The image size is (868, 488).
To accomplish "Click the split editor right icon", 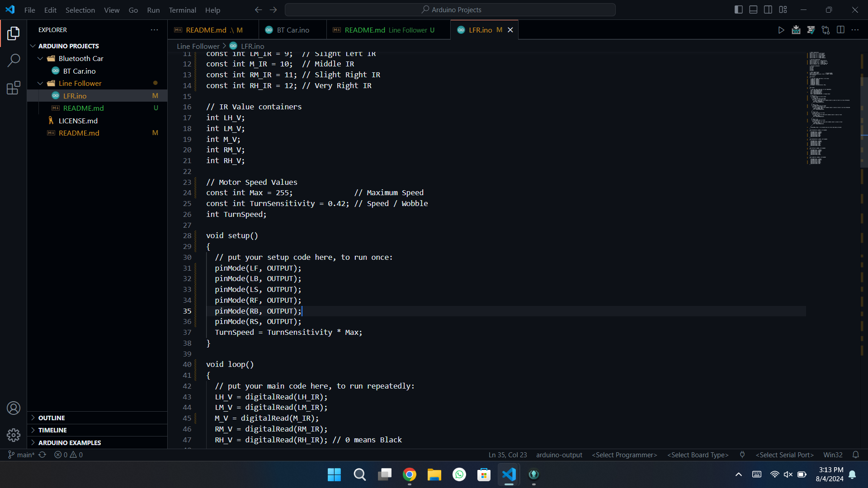I will (840, 30).
